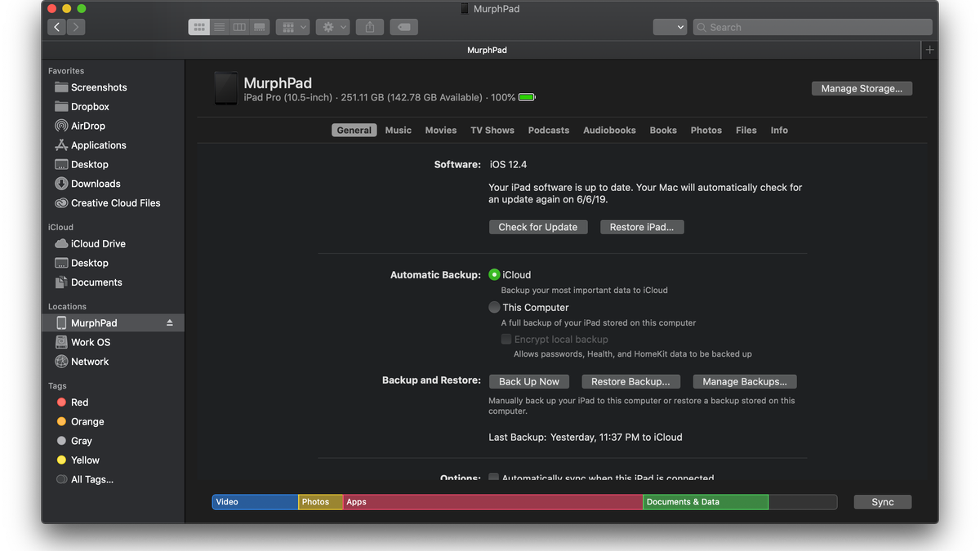Select the Orange tag

[x=113, y=422]
